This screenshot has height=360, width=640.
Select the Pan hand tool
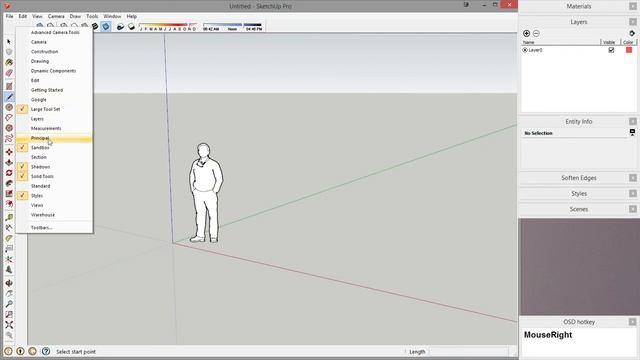coord(9,293)
